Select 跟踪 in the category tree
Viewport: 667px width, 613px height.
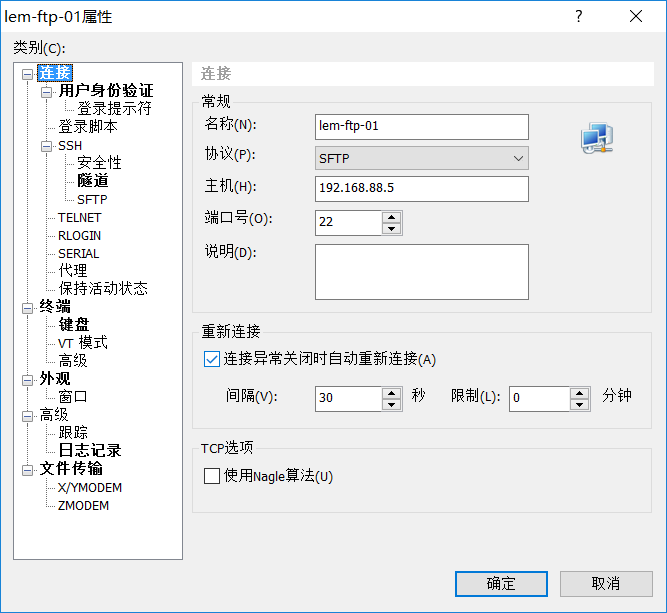point(73,433)
